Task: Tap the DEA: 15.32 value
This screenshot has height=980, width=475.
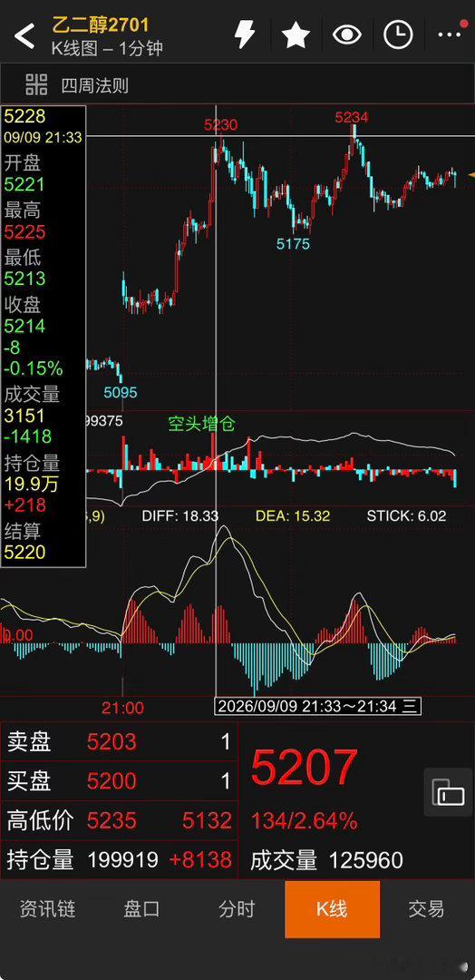Action: coord(293,515)
